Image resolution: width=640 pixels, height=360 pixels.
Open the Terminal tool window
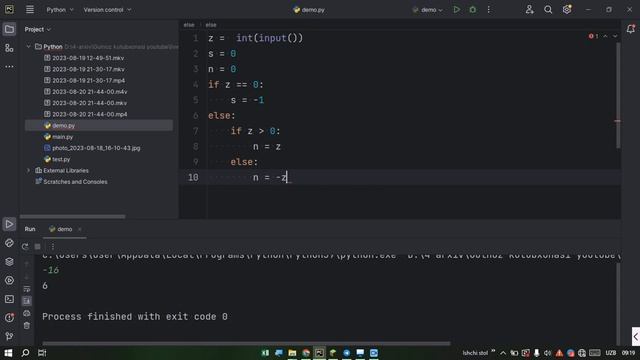pos(9,299)
